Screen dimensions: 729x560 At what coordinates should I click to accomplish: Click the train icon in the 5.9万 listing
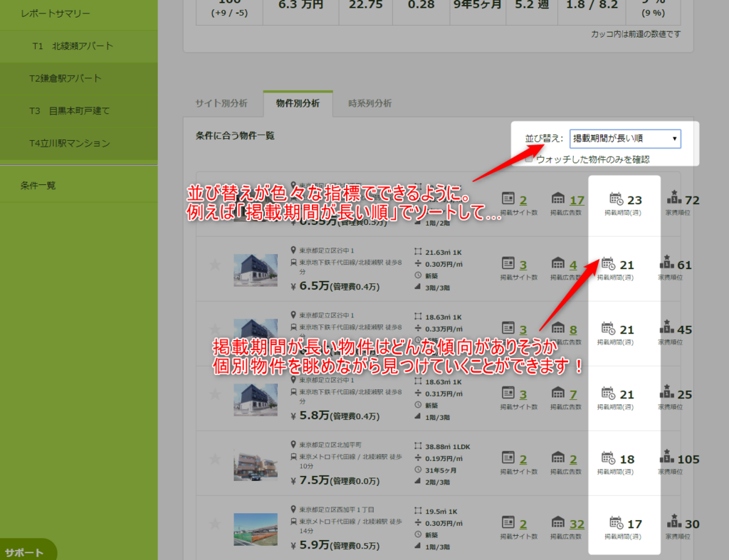point(293,522)
